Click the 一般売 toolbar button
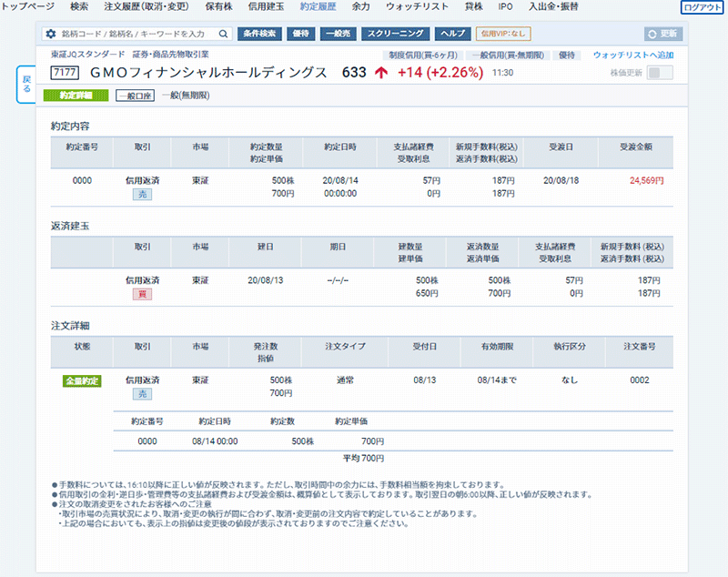The height and width of the screenshot is (577, 728). tap(338, 34)
